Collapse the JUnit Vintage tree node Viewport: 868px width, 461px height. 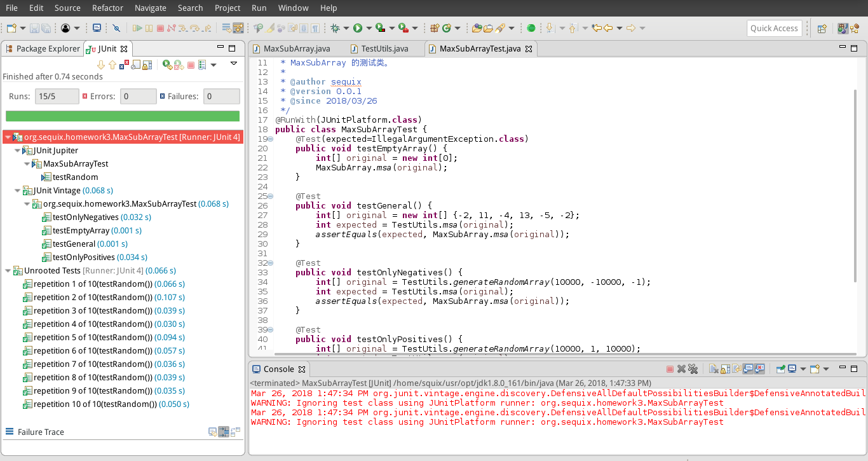(17, 191)
